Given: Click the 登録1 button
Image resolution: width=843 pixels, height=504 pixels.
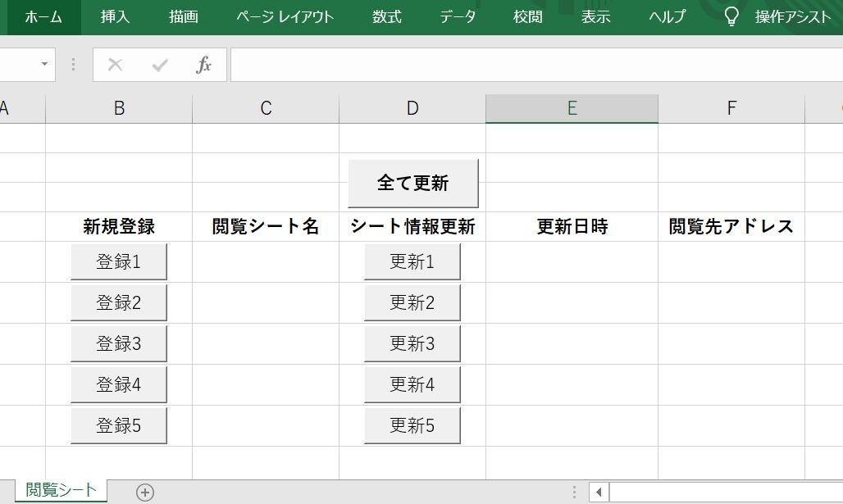Looking at the screenshot, I should click(x=119, y=261).
